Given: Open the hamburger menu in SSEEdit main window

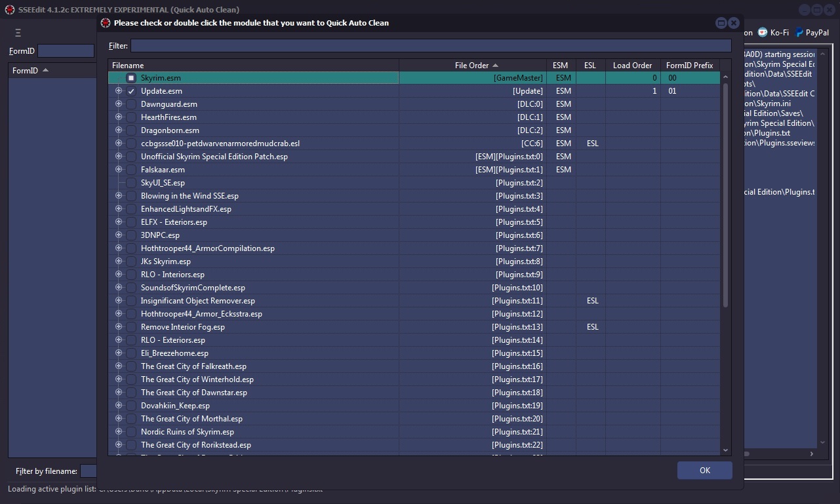Looking at the screenshot, I should tap(18, 33).
